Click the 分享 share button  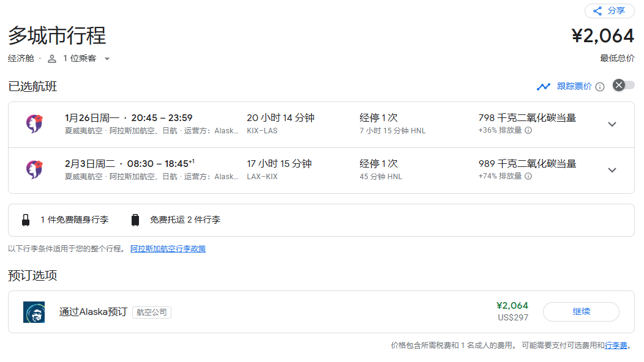tap(609, 10)
